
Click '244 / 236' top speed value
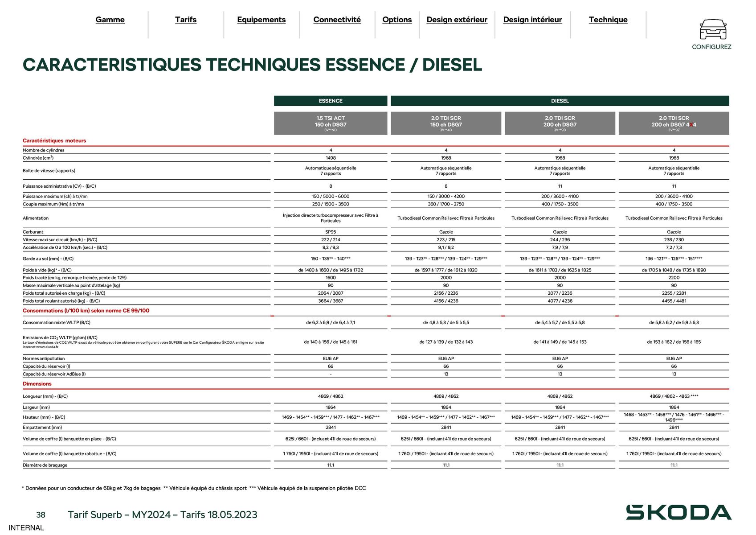point(560,240)
